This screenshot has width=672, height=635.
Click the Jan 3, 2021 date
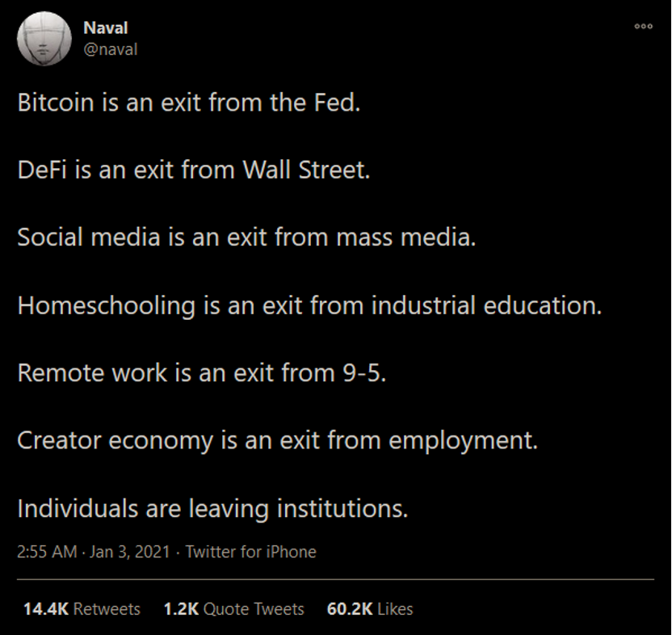click(x=130, y=552)
